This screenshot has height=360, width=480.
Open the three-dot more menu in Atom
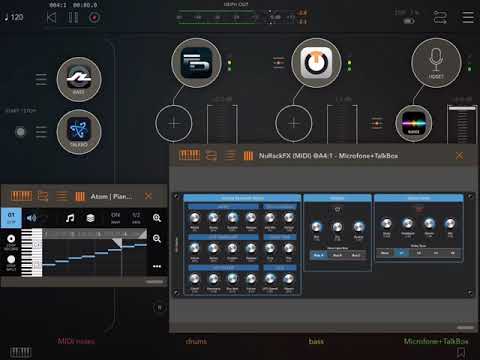coord(157,266)
